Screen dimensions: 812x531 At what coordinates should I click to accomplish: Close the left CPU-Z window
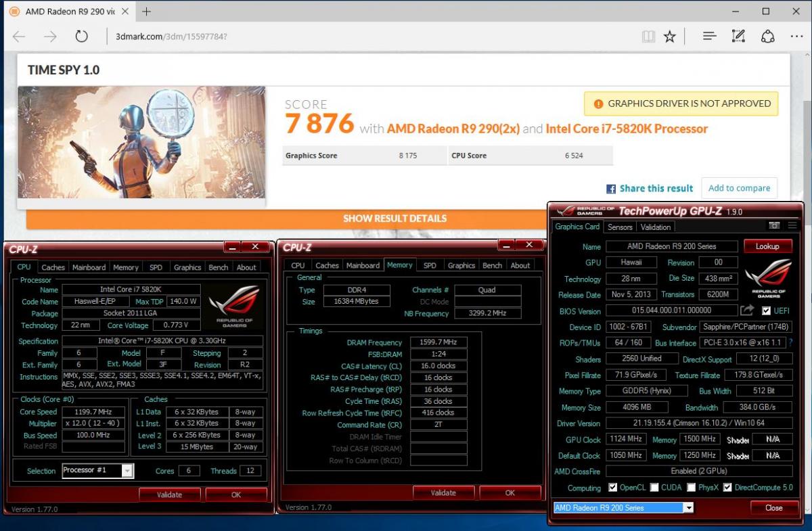(x=255, y=248)
